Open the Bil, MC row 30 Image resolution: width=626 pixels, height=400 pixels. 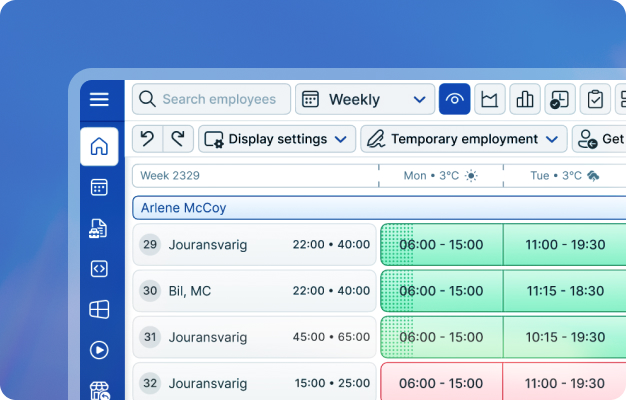click(254, 291)
